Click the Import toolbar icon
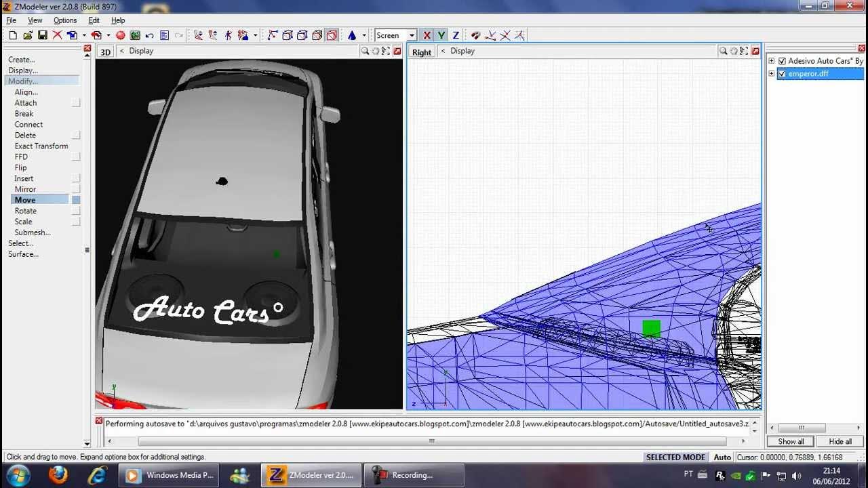Viewport: 868px width, 488px height. (x=72, y=35)
